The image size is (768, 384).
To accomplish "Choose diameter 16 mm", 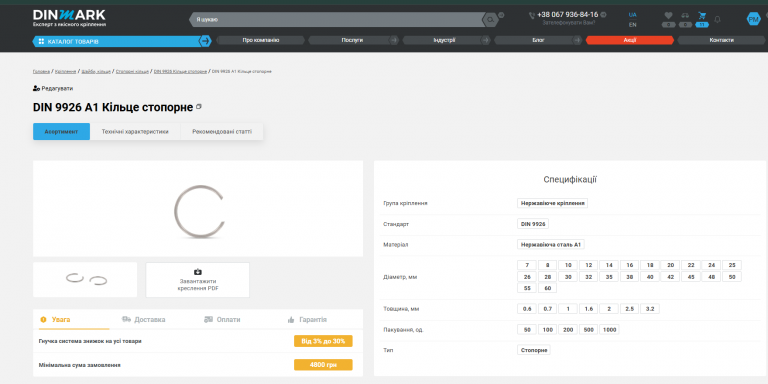I will coord(629,265).
